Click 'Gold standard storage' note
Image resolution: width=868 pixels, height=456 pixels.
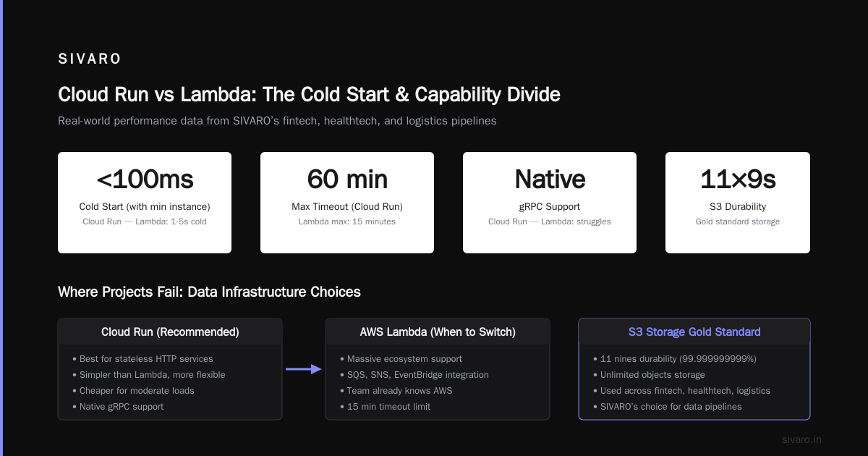[738, 221]
